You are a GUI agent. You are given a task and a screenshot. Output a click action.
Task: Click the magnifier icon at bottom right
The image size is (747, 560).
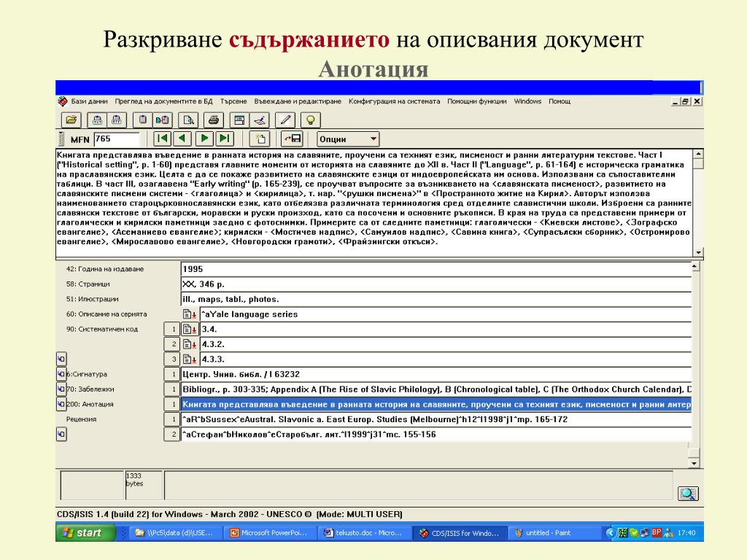click(688, 494)
